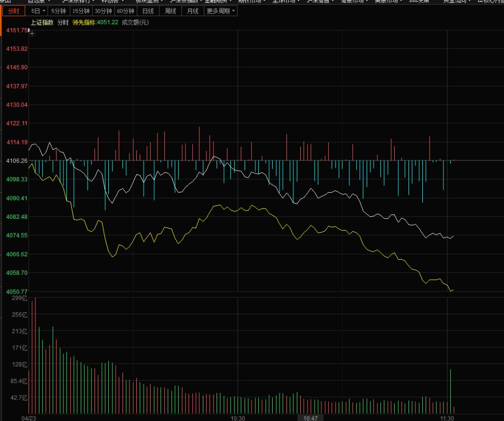This screenshot has width=504, height=421.
Task: Click the plus icon at chart top-left
Action: 32,33
